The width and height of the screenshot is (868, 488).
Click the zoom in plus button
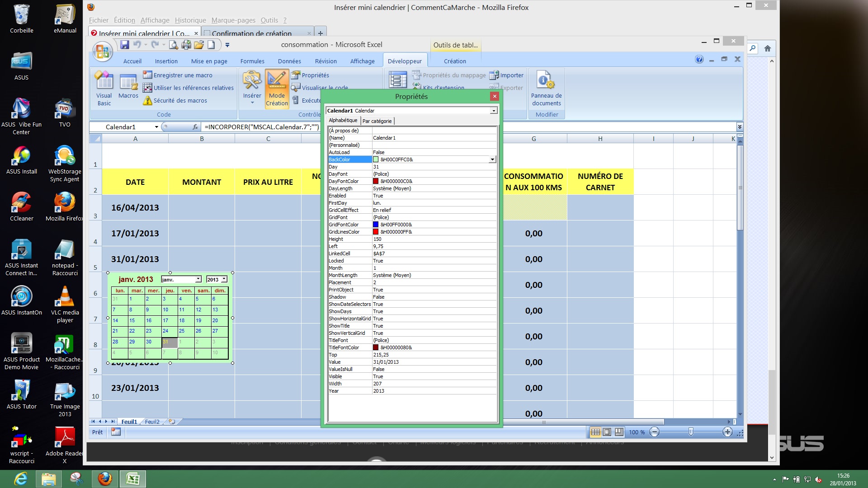point(727,432)
